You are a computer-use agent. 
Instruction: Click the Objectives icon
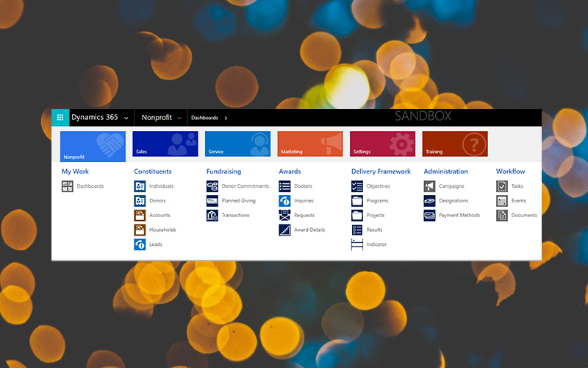tap(357, 186)
